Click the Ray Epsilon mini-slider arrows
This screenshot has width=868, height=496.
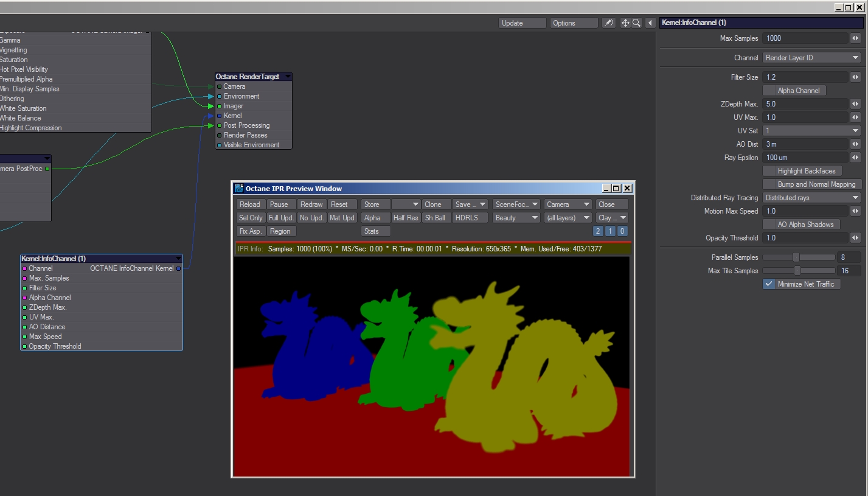tap(855, 158)
